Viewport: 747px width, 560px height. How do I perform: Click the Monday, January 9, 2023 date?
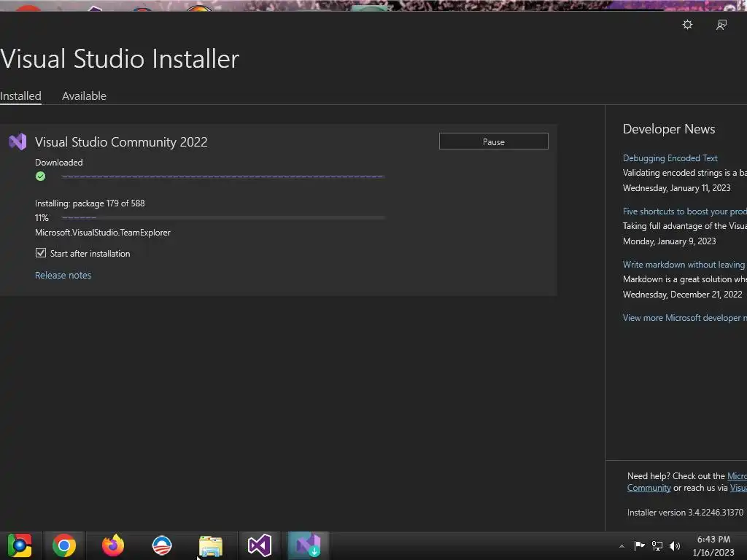[x=670, y=241]
